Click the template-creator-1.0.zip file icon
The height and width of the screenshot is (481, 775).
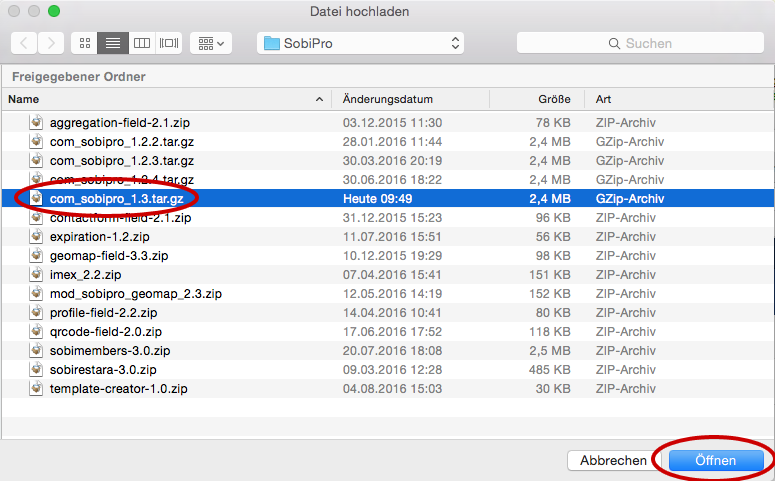click(x=36, y=388)
